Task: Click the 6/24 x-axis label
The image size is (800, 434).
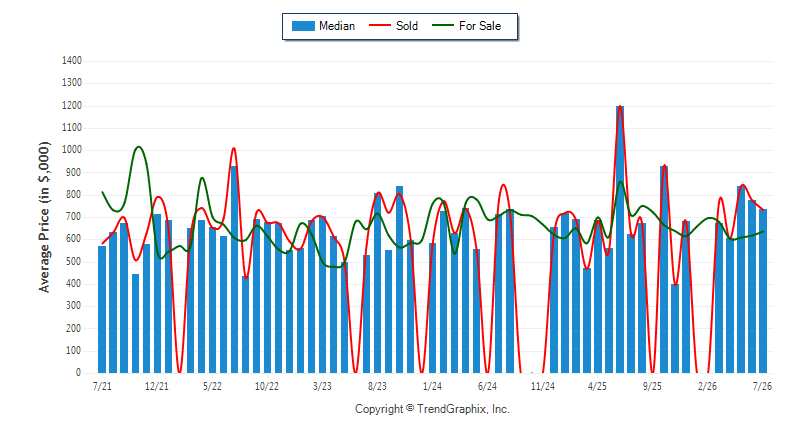Action: point(487,386)
